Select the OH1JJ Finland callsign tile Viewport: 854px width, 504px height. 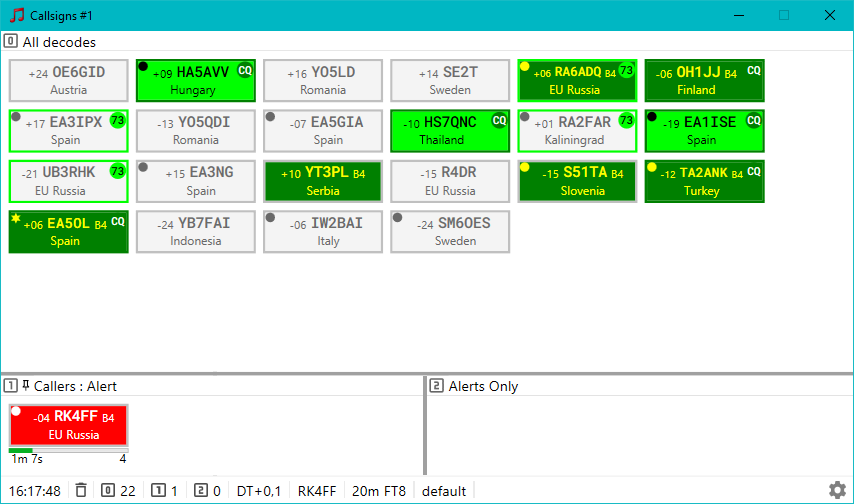704,80
